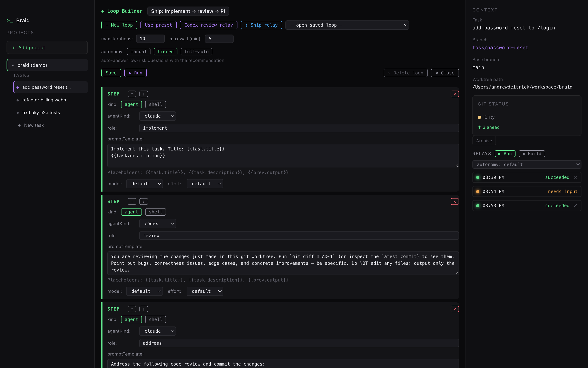This screenshot has width=588, height=368.
Task: Remove the review step
Action: (455, 202)
